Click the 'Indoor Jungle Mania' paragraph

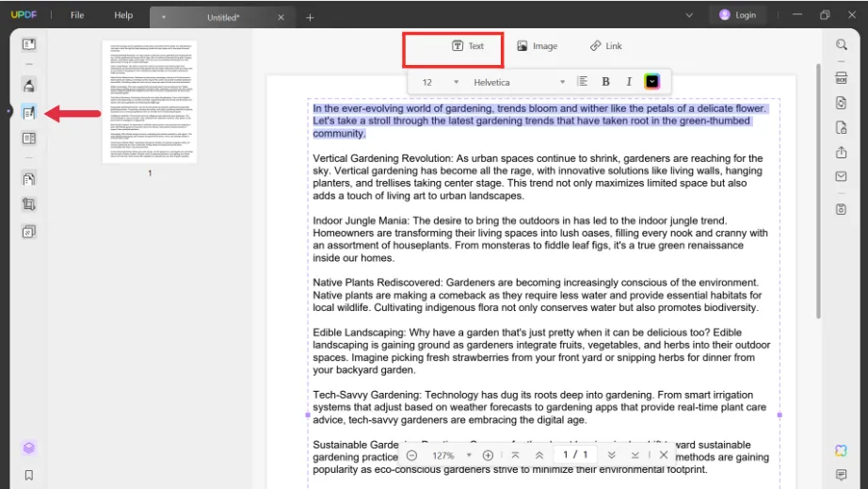(539, 239)
